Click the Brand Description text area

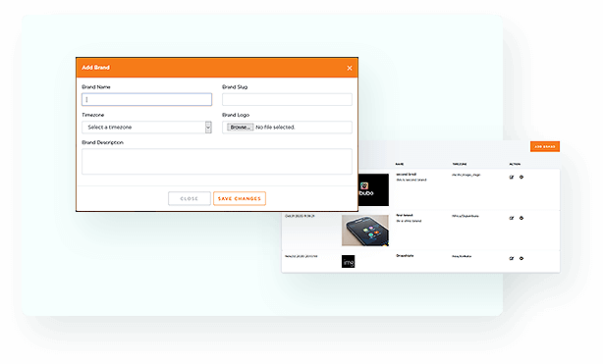pyautogui.click(x=217, y=162)
